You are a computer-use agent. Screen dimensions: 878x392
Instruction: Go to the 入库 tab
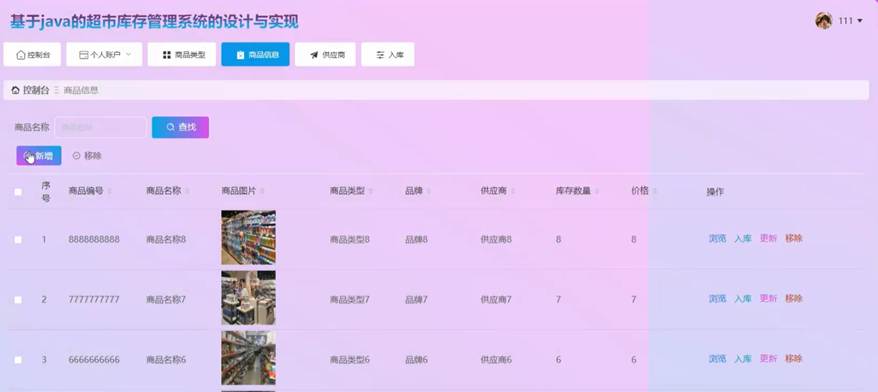[x=388, y=54]
